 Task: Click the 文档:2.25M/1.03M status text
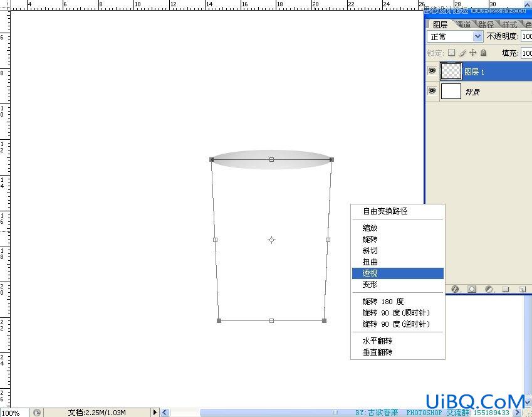click(96, 413)
